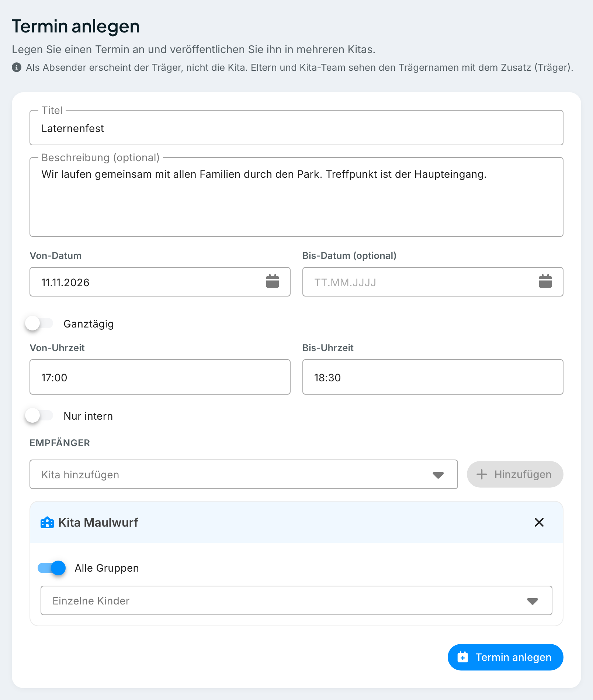Click the Alle Gruppen label text
593x700 pixels.
click(107, 568)
